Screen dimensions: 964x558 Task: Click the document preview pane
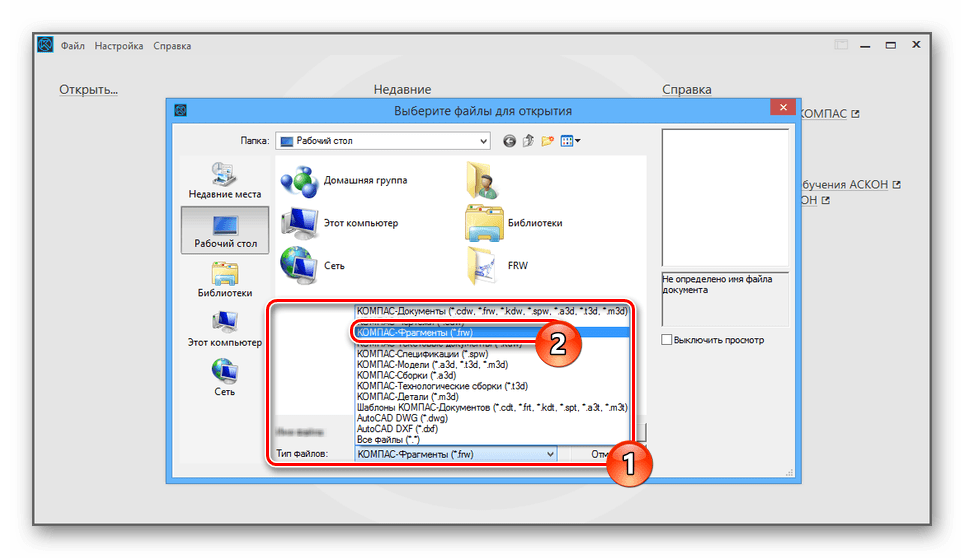point(725,197)
